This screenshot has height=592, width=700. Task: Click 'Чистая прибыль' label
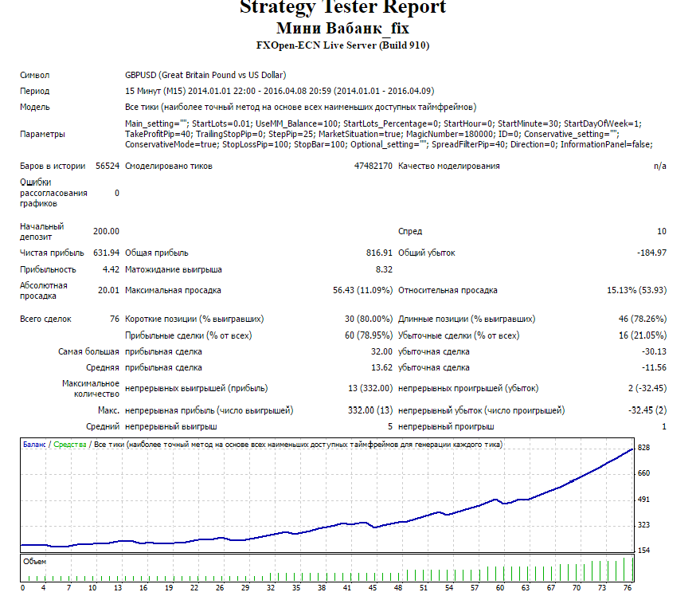[x=52, y=253]
